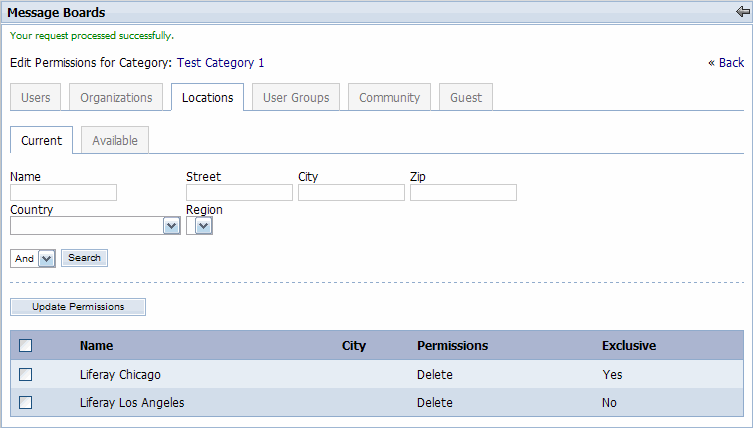The width and height of the screenshot is (753, 428).
Task: Switch to the Available sub-tab
Action: coord(115,141)
